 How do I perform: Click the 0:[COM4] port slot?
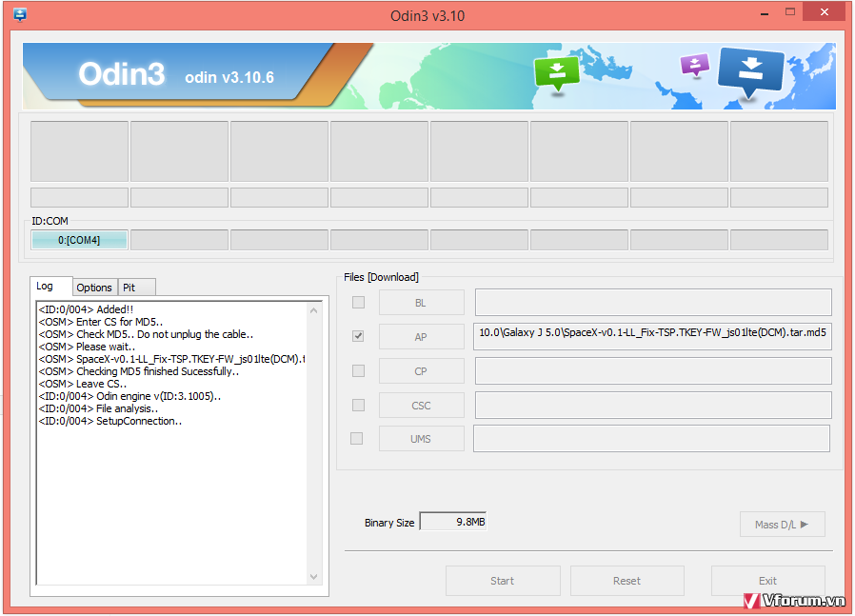click(x=80, y=240)
